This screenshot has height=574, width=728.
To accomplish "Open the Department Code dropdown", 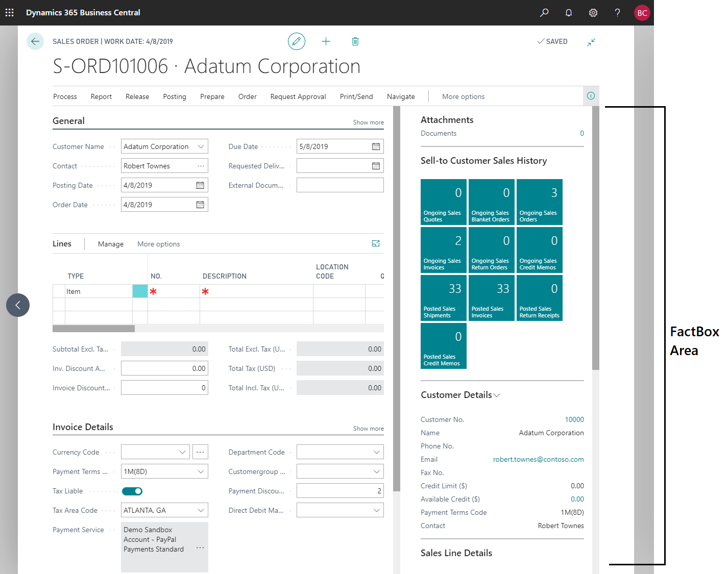I will (x=376, y=452).
